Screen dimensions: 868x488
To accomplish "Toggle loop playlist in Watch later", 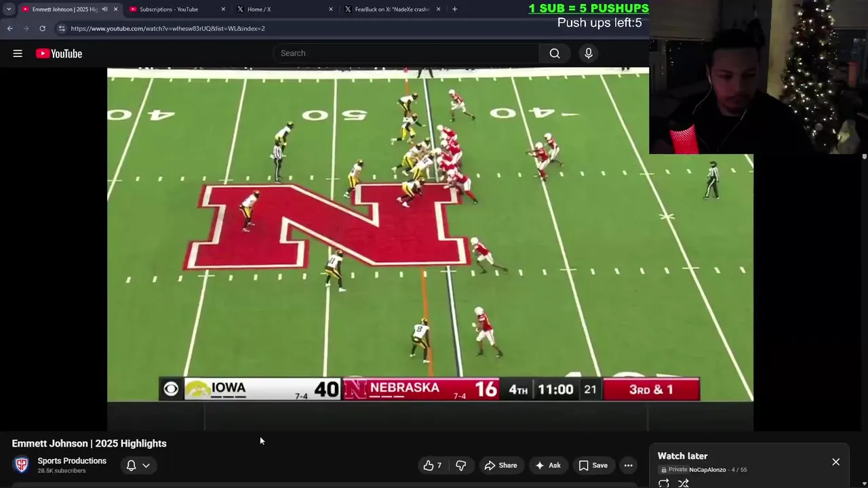I will (x=664, y=483).
